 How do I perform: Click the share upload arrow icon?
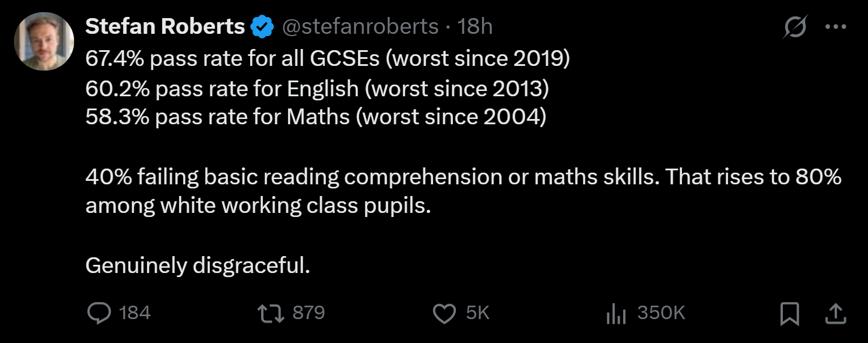click(x=836, y=314)
